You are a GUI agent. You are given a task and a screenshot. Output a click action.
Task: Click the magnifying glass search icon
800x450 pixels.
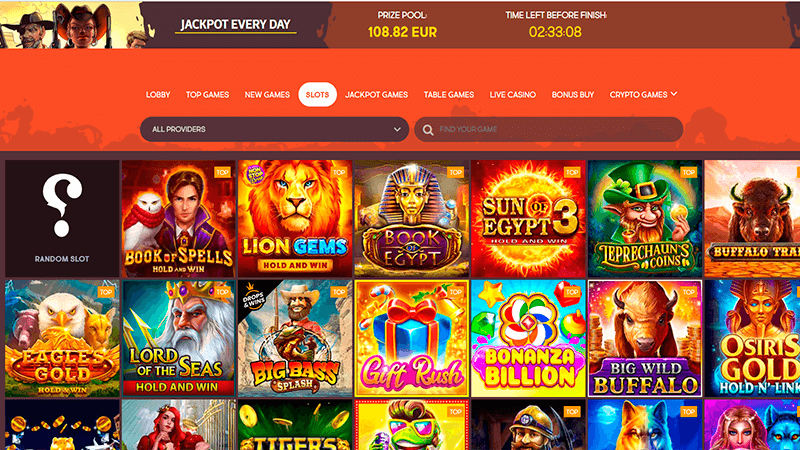[428, 130]
